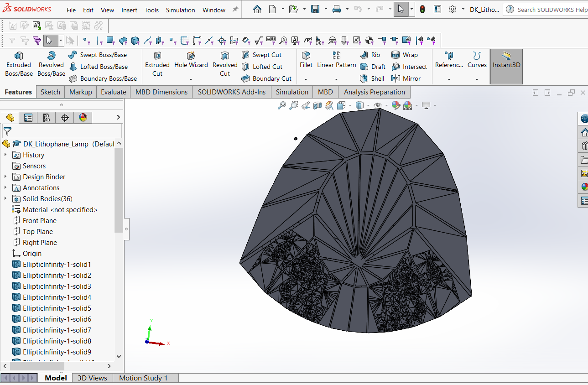Select the Revolved Cut tool
The height and width of the screenshot is (385, 588).
click(225, 64)
